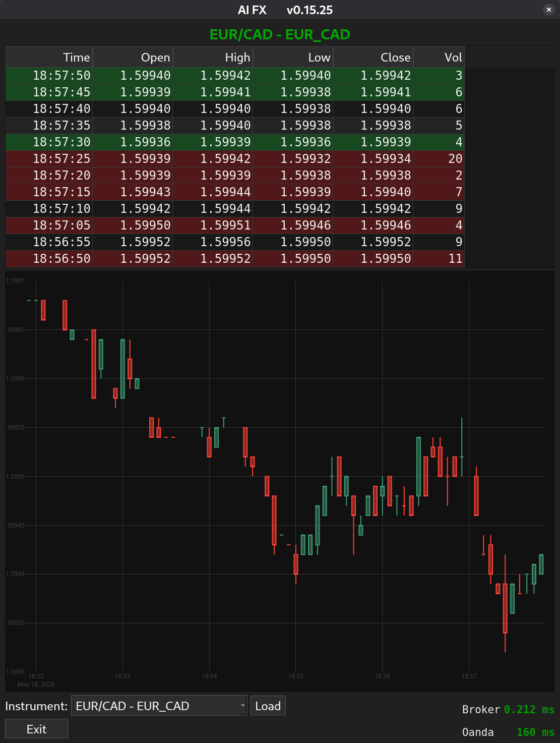This screenshot has width=560, height=743.
Task: Select the 18:57:20 time cell
Action: [x=49, y=176]
